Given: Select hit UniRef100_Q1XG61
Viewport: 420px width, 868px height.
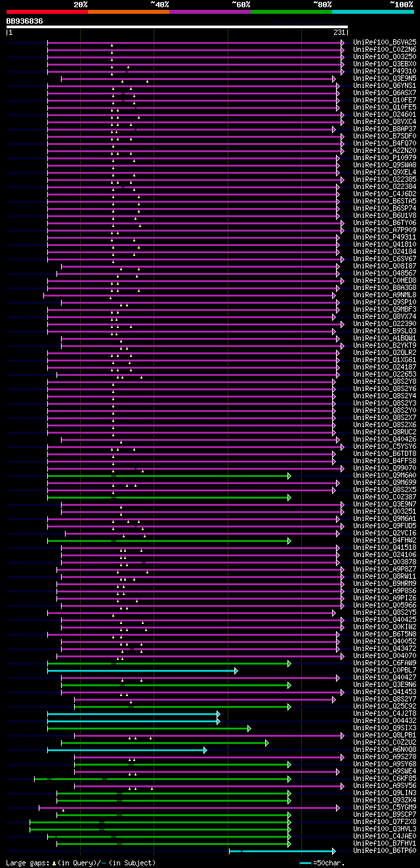Looking at the screenshot, I should [385, 360].
